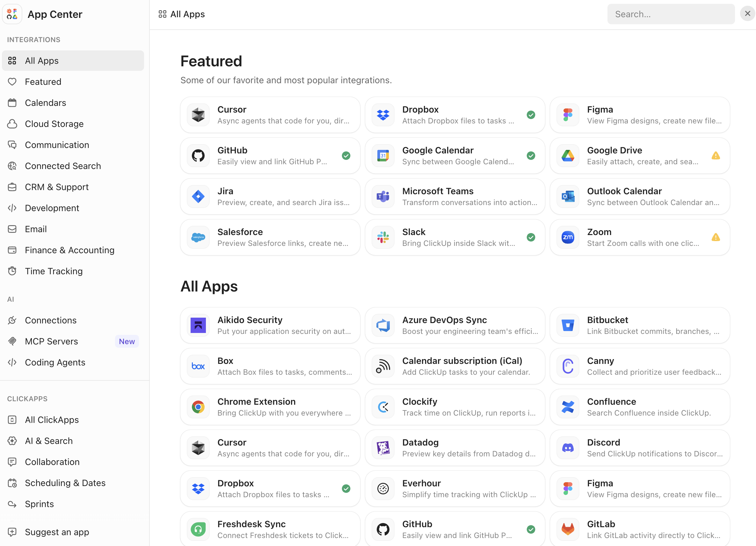The width and height of the screenshot is (756, 546).
Task: Open the Cursor card under All Apps
Action: pos(270,447)
